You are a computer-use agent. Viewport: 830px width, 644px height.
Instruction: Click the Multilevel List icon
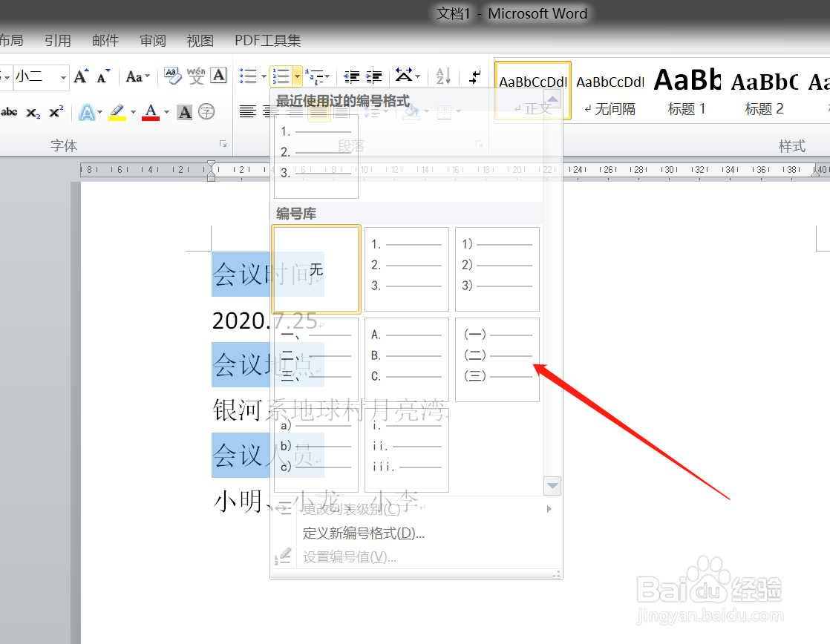pyautogui.click(x=316, y=76)
